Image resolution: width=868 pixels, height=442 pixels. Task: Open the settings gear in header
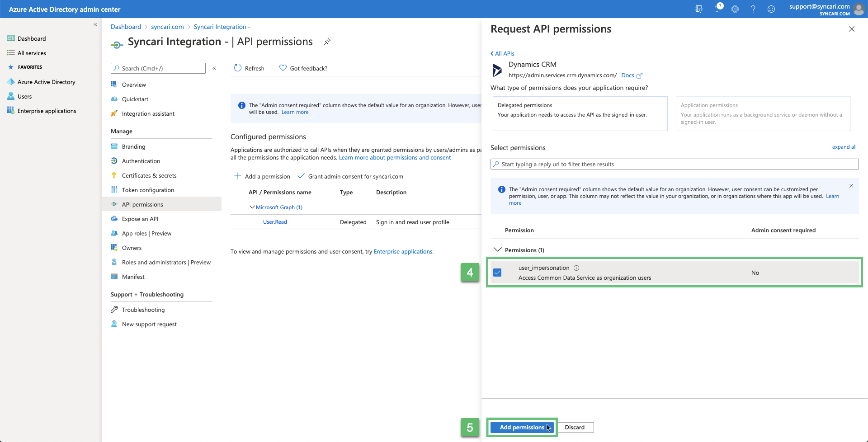(x=735, y=9)
